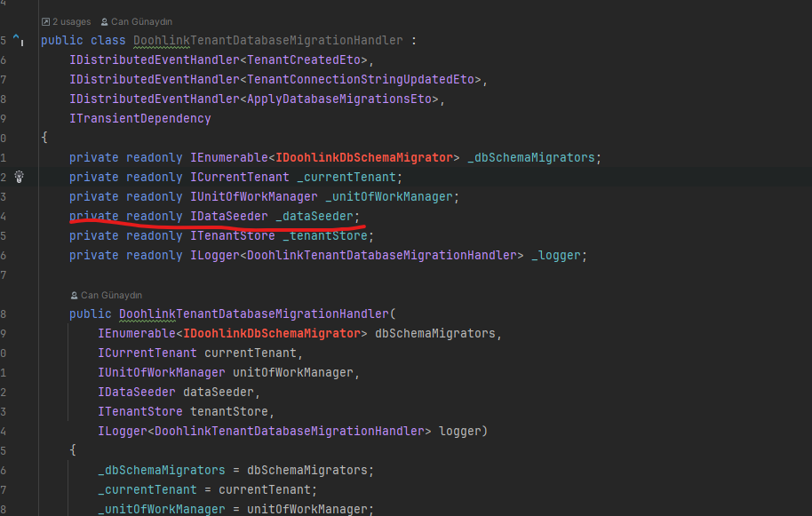Click the ITransientDependency interface name
This screenshot has height=516, width=812.
(140, 118)
